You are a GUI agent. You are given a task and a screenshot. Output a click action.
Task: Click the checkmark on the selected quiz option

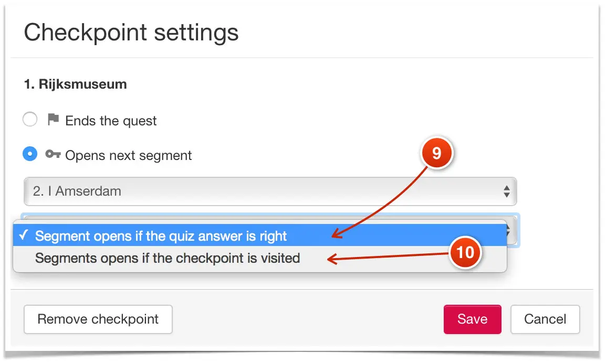coord(23,235)
